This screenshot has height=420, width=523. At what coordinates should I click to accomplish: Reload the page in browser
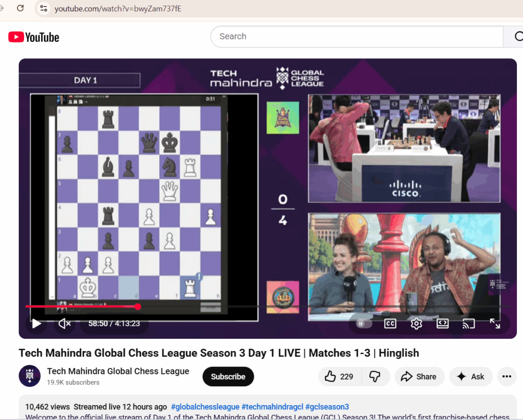pyautogui.click(x=20, y=8)
